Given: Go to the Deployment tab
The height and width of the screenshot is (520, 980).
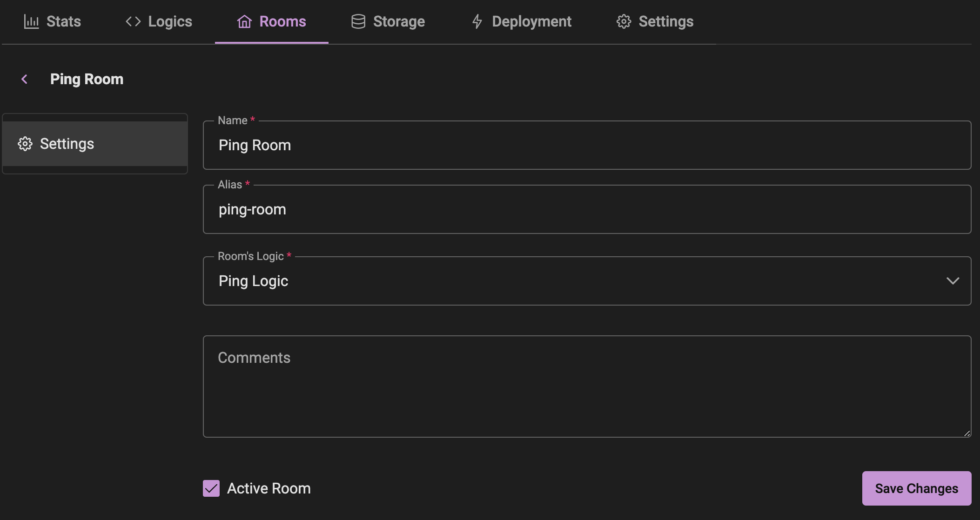Looking at the screenshot, I should [x=521, y=21].
